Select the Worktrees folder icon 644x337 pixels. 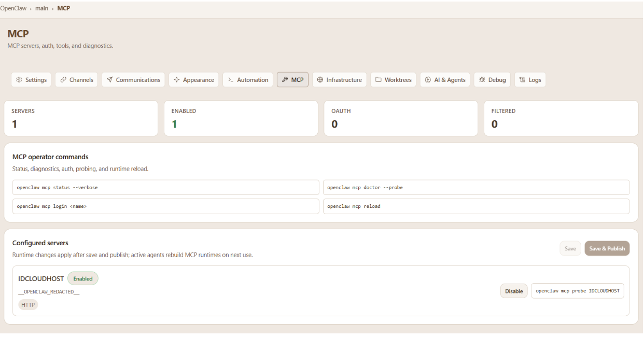(x=379, y=80)
